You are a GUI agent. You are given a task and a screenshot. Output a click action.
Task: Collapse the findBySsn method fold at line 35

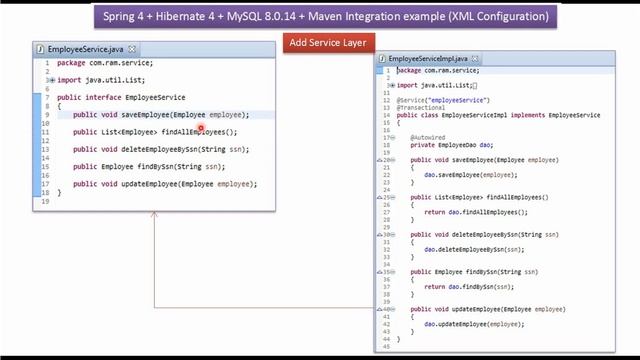(393, 272)
